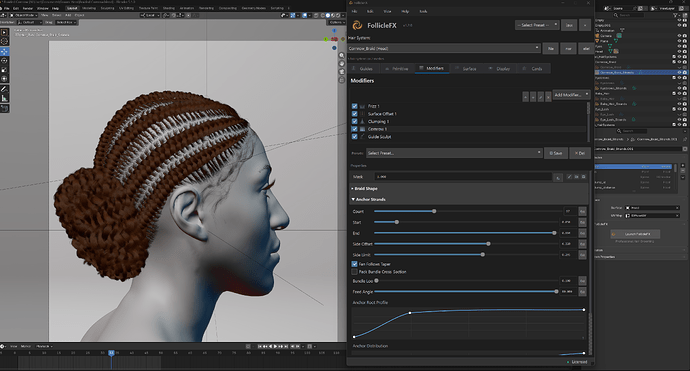Toggle the Cornrow 1 modifier checkbox
The image size is (690, 371).
coord(354,129)
